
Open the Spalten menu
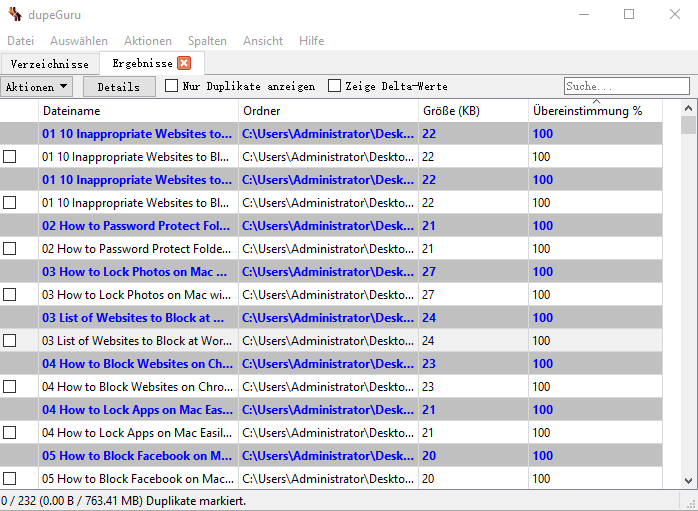[207, 41]
